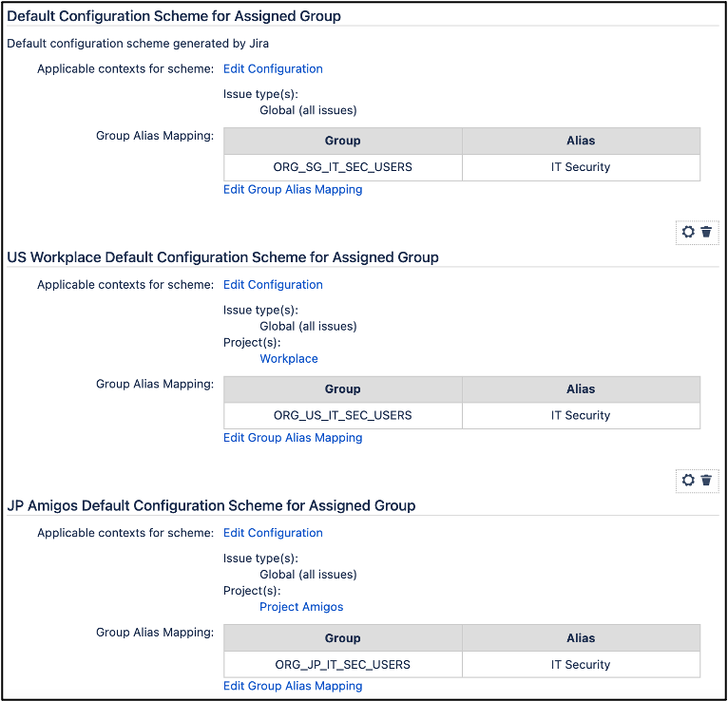
Task: Edit Group Alias Mapping below ORG_SG_IT_SEC_USERS
Action: pyautogui.click(x=293, y=190)
